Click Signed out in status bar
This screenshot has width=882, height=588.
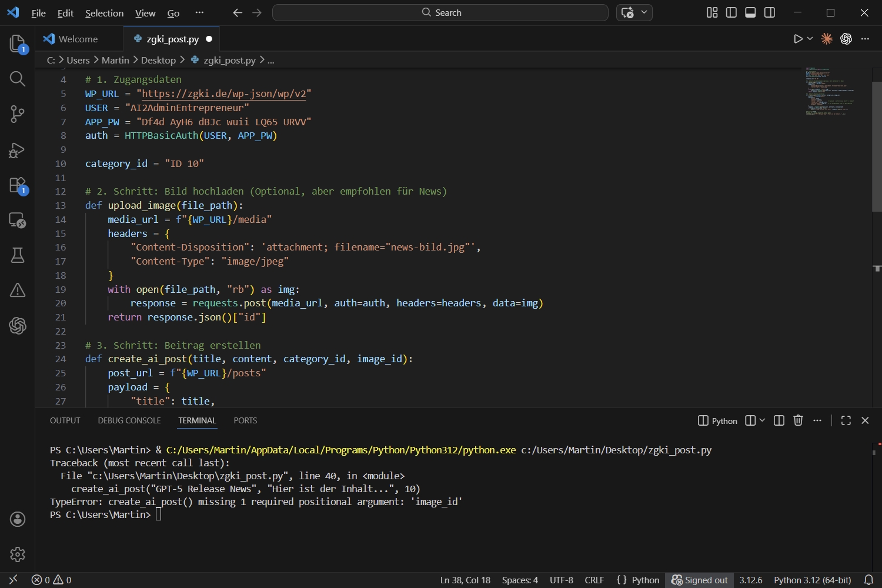tap(700, 580)
